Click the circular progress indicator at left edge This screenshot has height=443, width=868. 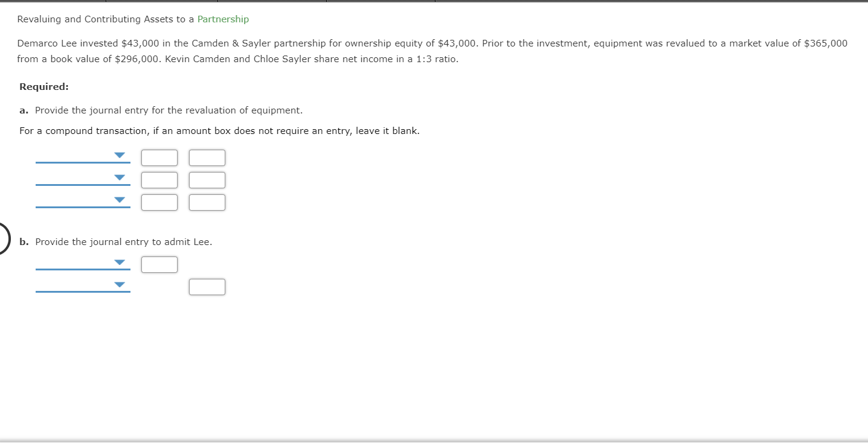click(2, 238)
